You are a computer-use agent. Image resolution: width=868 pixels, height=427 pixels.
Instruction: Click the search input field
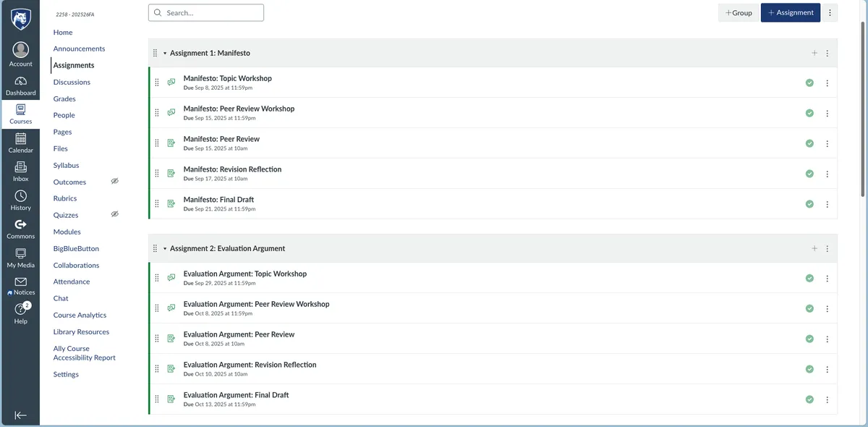coord(206,12)
